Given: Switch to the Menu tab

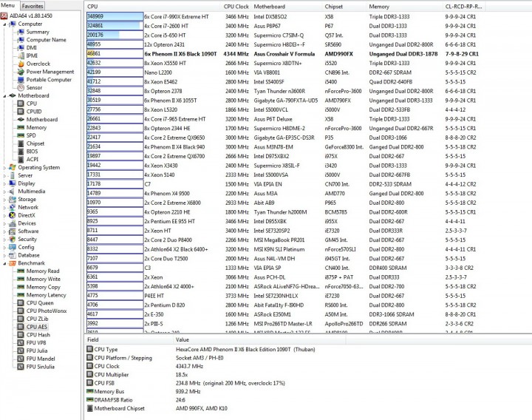Looking at the screenshot, I should point(8,5).
